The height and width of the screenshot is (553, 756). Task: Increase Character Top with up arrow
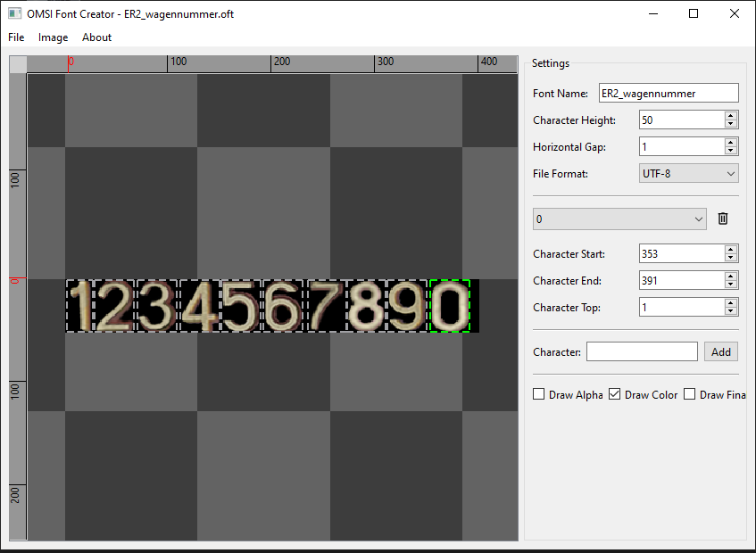[731, 303]
